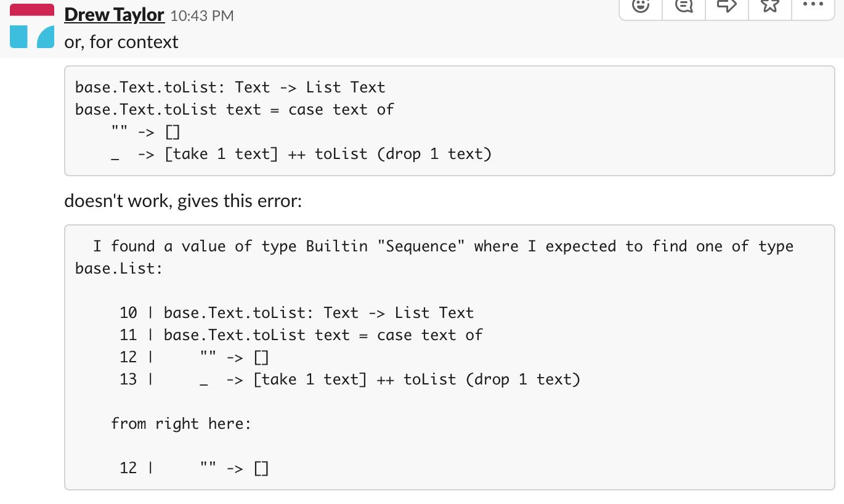Screen dimensions: 844x504
Task: Share Drew's message to another channel
Action: (x=726, y=6)
